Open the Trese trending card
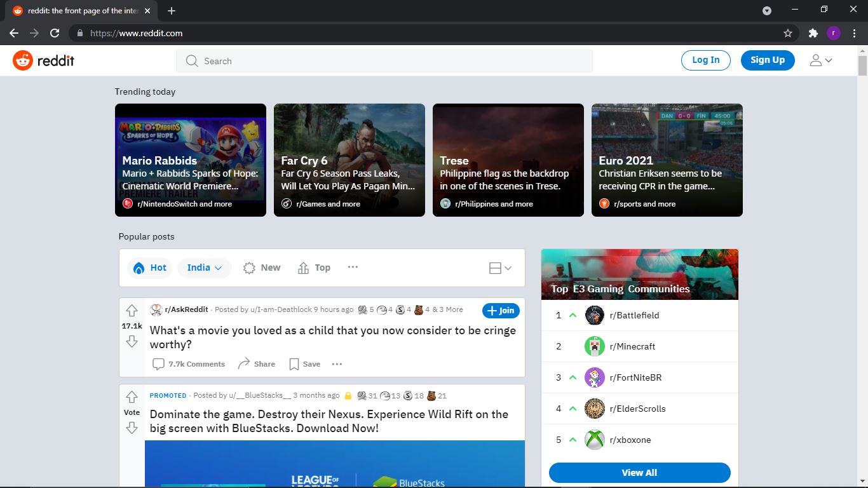The image size is (868, 488). [508, 160]
